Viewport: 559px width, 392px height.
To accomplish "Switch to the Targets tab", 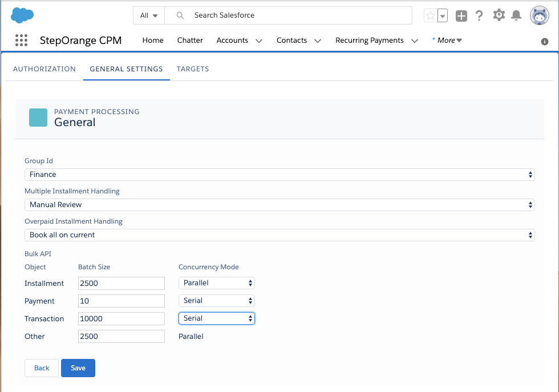I will 193,69.
